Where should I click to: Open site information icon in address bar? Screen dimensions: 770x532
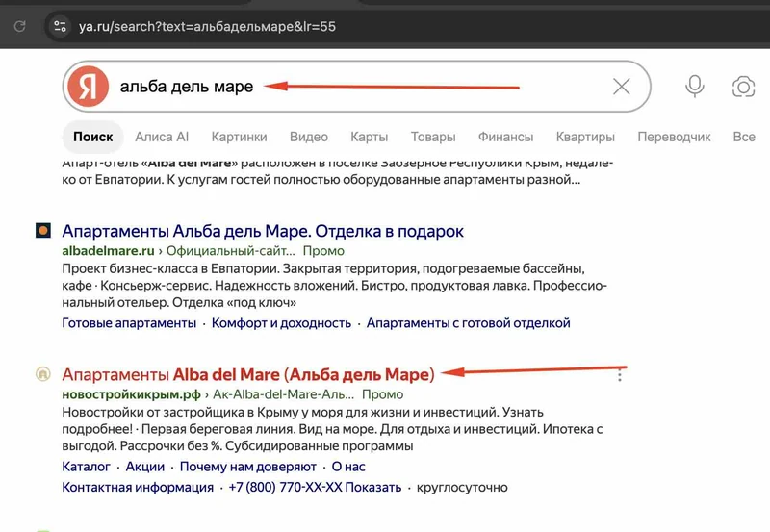[60, 26]
